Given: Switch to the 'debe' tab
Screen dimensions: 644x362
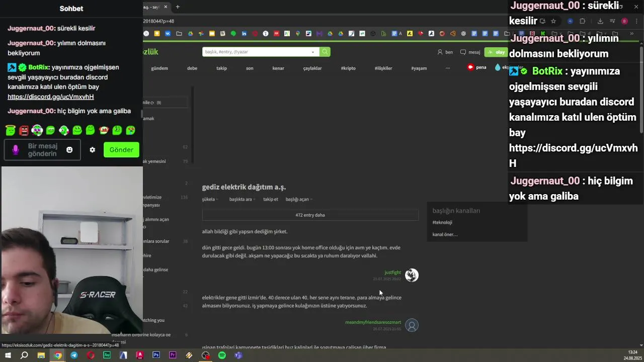Looking at the screenshot, I should point(192,68).
